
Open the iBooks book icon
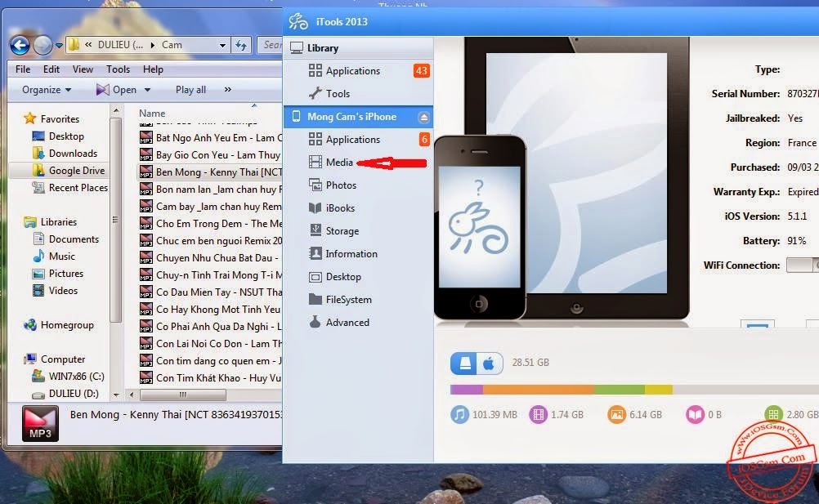[315, 207]
